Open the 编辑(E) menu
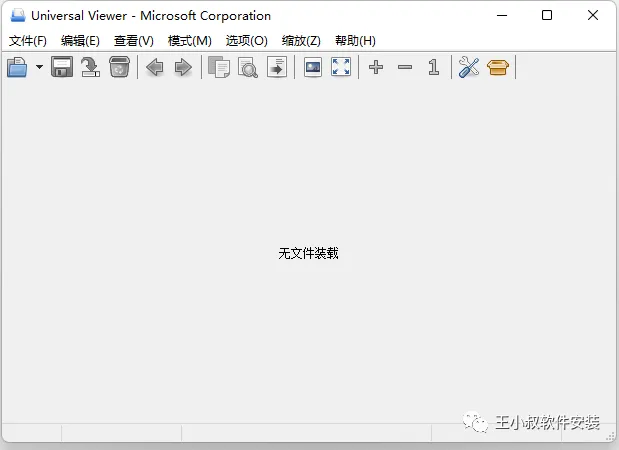Image resolution: width=619 pixels, height=450 pixels. coord(80,41)
